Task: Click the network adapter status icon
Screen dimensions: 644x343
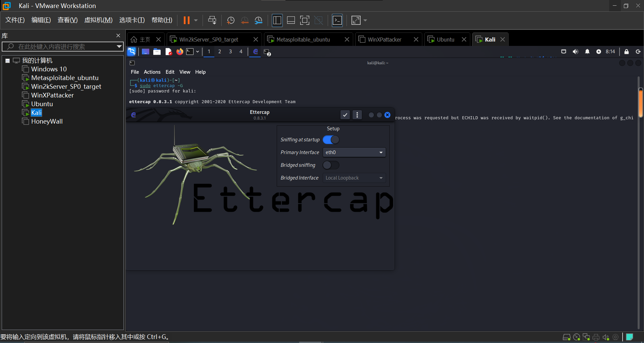Action: pyautogui.click(x=586, y=337)
